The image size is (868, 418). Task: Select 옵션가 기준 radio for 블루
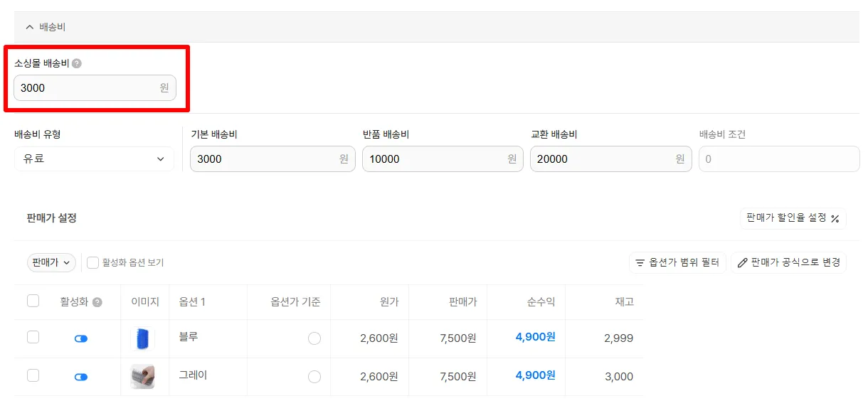(314, 338)
